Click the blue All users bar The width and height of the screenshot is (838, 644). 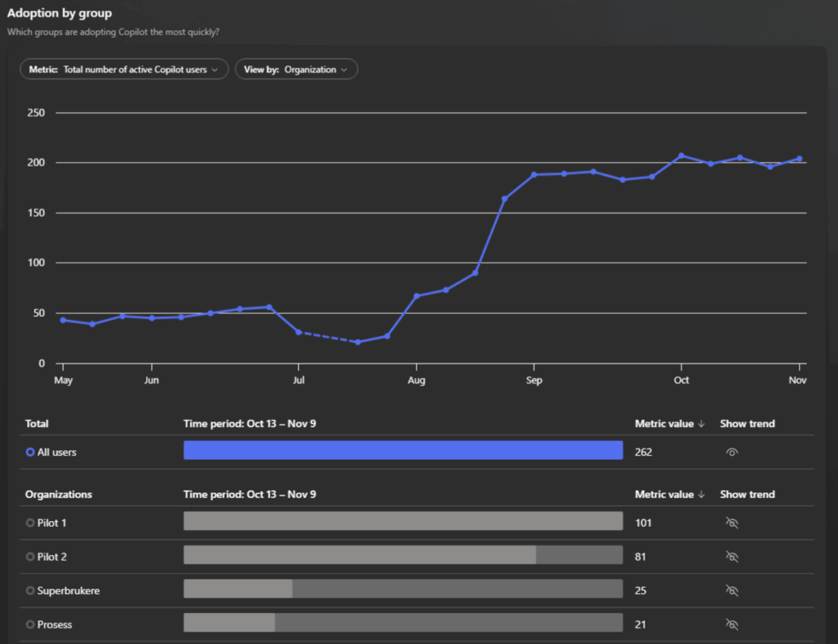coord(403,450)
